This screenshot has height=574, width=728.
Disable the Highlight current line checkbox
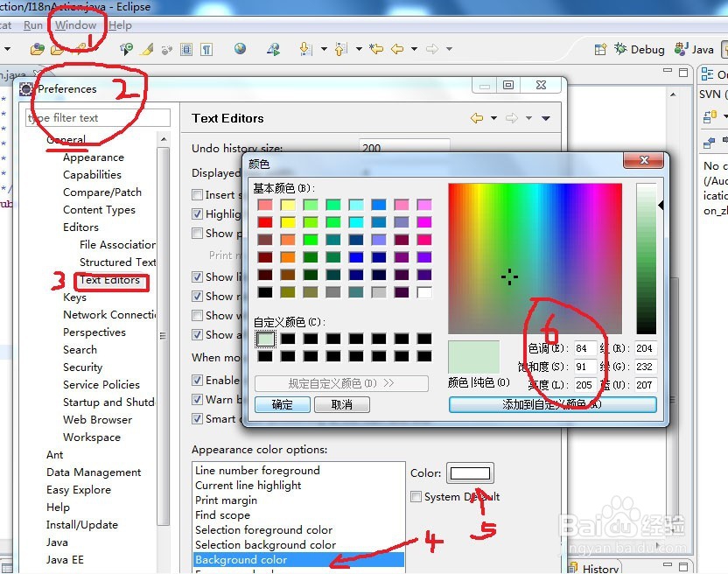196,213
